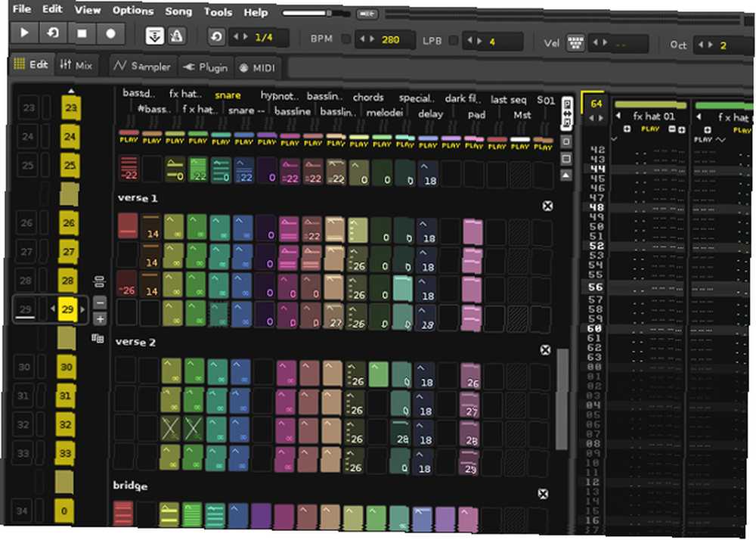Image resolution: width=756 pixels, height=540 pixels.
Task: Click the plus button to insert sequence row
Action: pyautogui.click(x=100, y=318)
